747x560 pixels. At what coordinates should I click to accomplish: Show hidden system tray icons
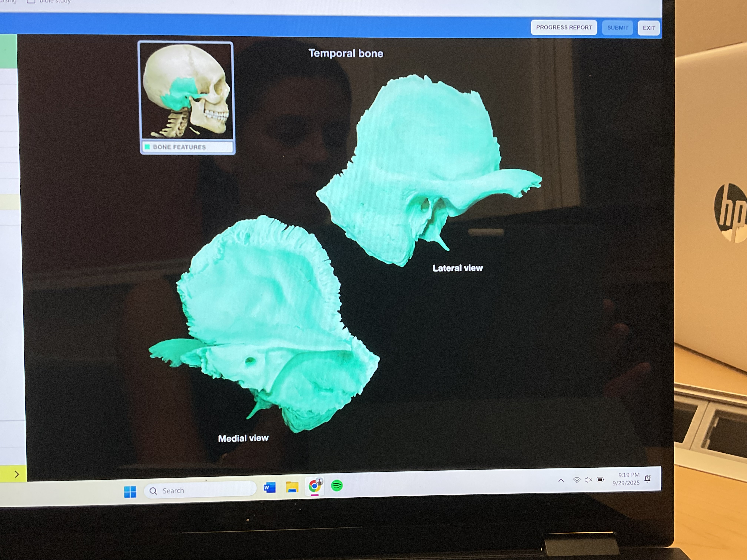tap(561, 480)
